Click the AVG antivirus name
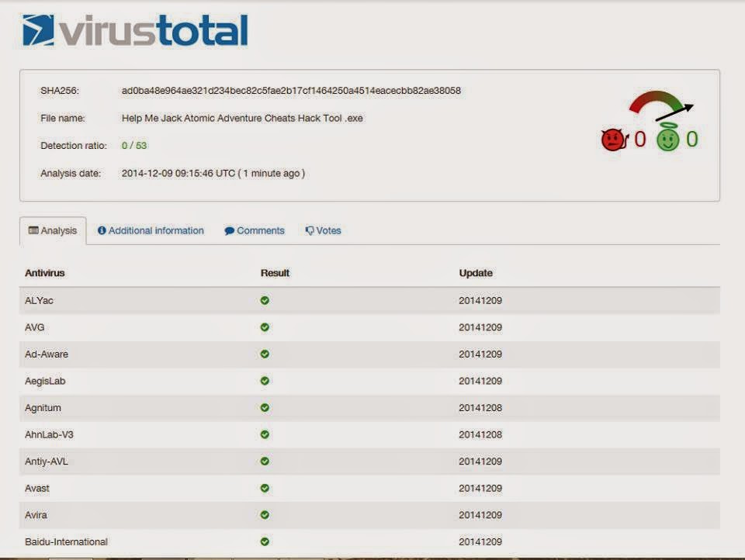 point(35,327)
